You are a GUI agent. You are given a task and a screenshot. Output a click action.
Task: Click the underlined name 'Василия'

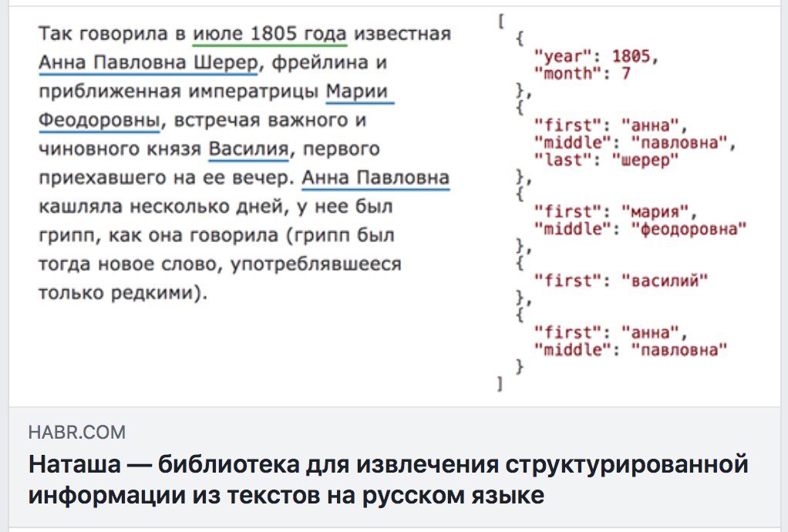249,150
